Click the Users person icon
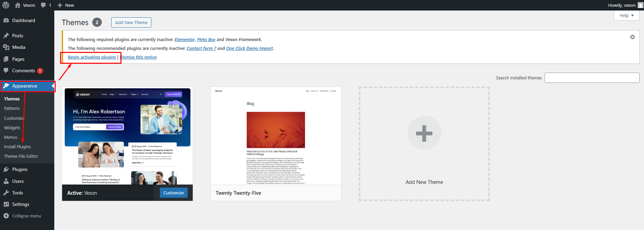The image size is (644, 230). [x=6, y=181]
